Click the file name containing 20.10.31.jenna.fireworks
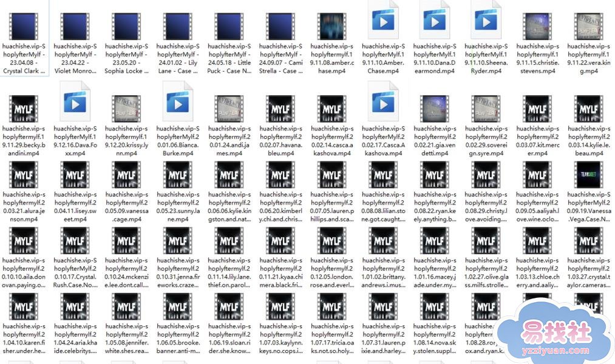615x364 pixels. (x=178, y=272)
